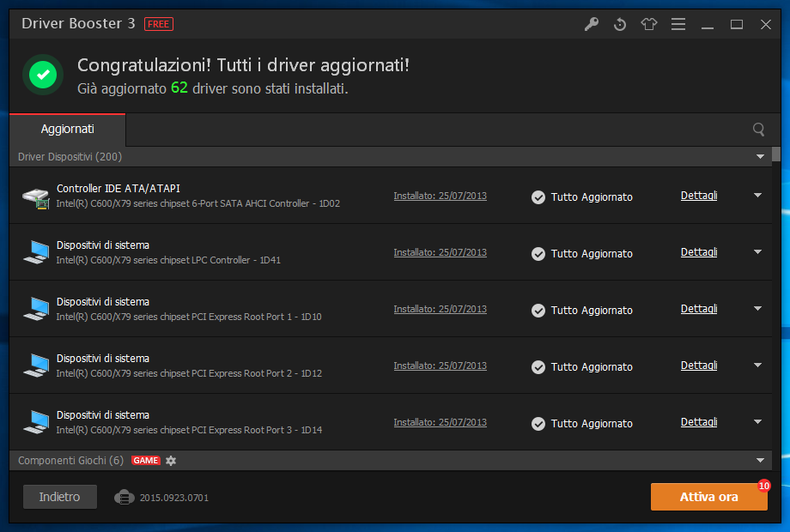Select the Aggiornati tab
Viewport: 790px width, 532px height.
pos(68,130)
